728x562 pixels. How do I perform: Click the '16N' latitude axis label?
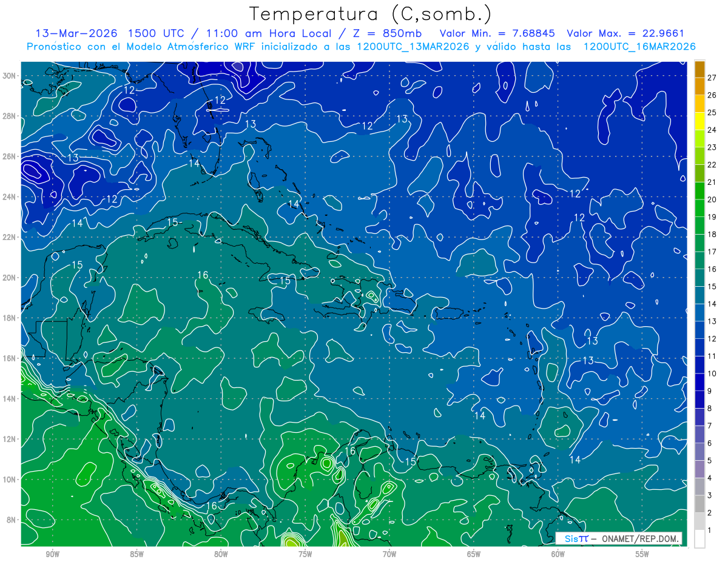tap(10, 358)
